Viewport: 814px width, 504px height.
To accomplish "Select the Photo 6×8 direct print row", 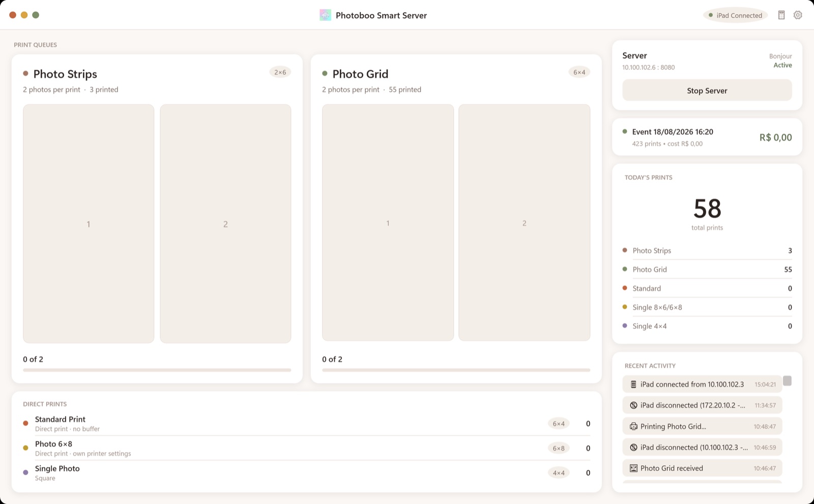I will click(306, 448).
